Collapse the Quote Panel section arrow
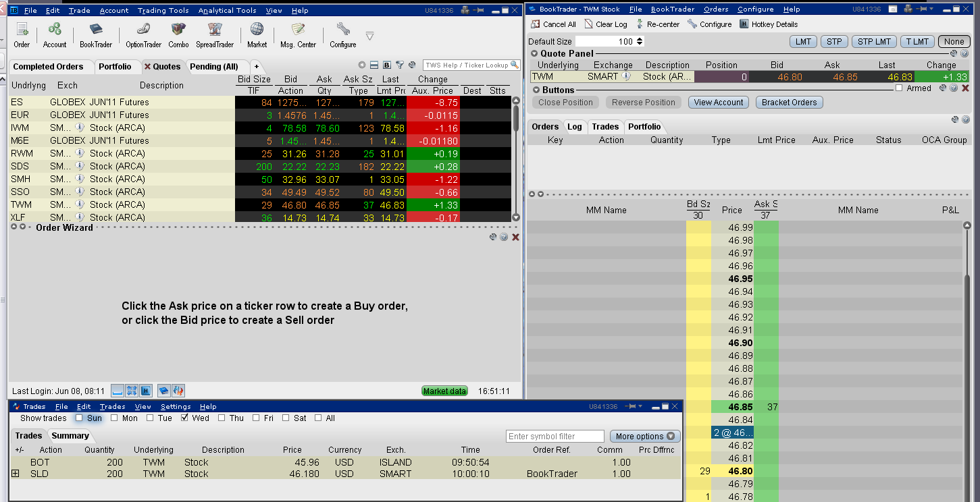The width and height of the screenshot is (980, 502). coord(534,53)
